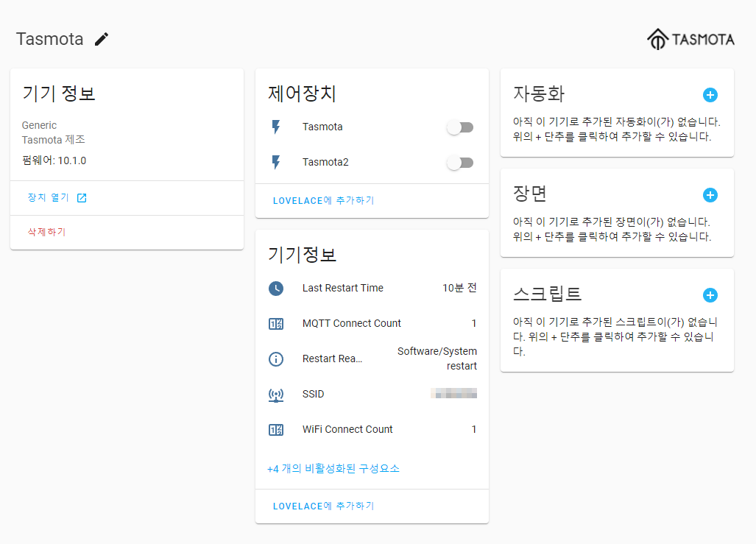Click the red 삭제하기 delete button

[x=47, y=232]
